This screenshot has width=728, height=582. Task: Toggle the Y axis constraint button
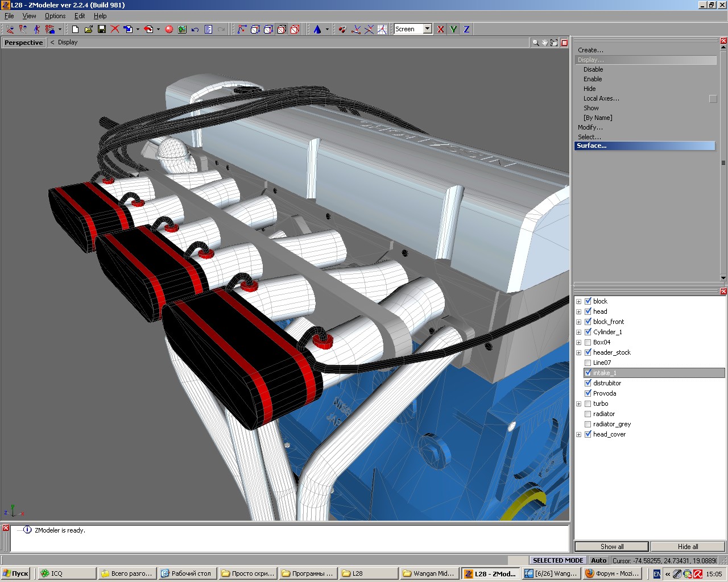tap(453, 29)
